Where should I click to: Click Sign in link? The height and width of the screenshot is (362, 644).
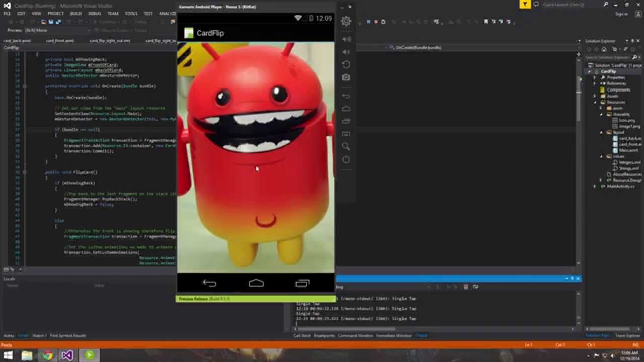(621, 14)
